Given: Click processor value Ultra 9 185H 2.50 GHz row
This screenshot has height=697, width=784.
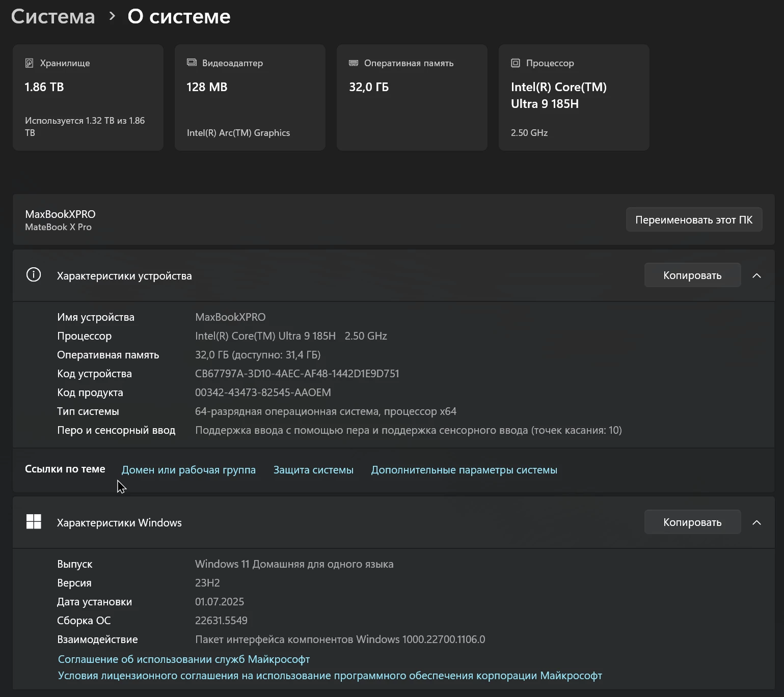Looking at the screenshot, I should point(291,336).
